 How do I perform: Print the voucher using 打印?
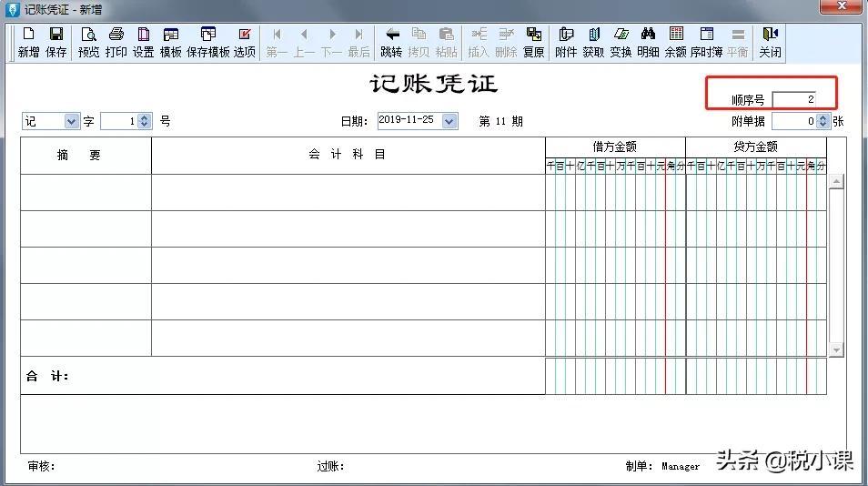pyautogui.click(x=116, y=42)
